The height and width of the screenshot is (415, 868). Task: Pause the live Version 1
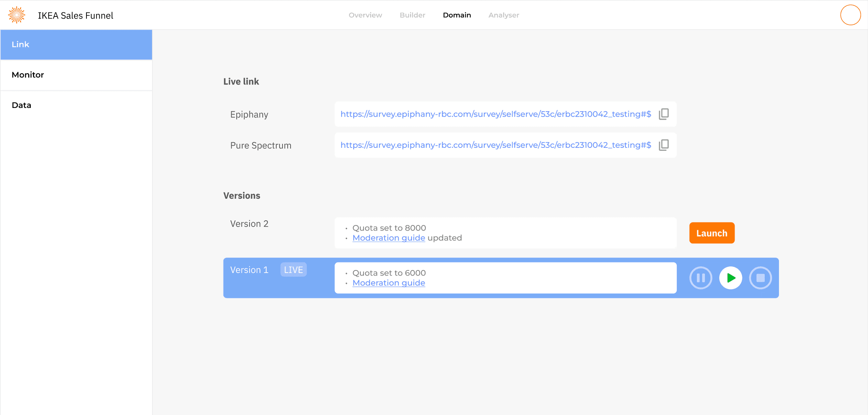point(701,278)
